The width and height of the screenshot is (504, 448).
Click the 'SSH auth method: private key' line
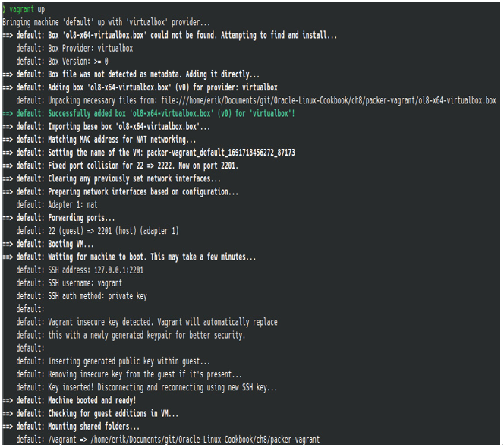click(82, 296)
